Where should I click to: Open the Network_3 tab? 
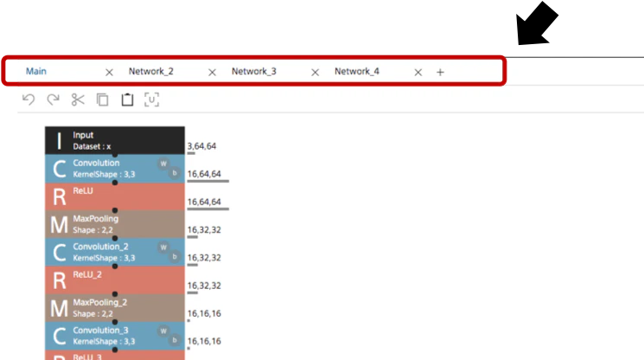(254, 71)
